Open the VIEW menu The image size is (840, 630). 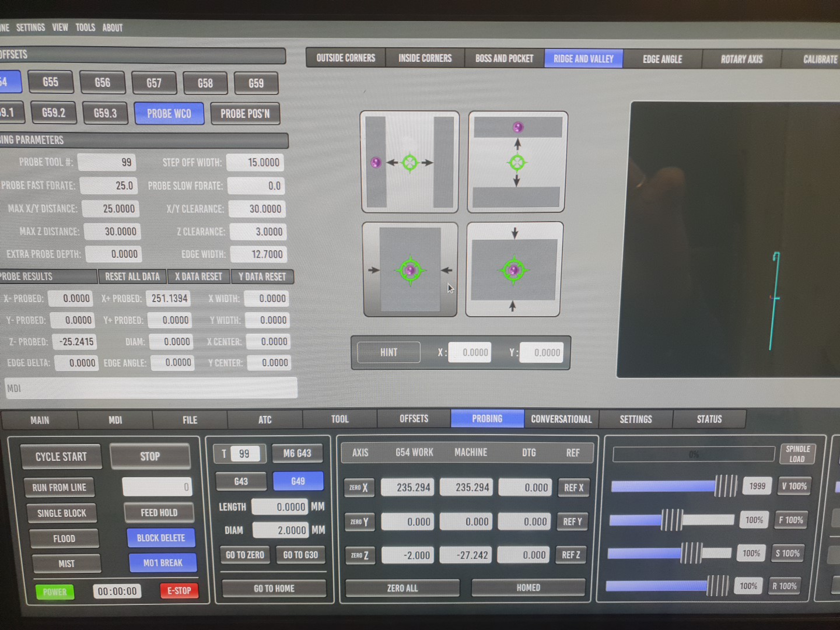(60, 27)
